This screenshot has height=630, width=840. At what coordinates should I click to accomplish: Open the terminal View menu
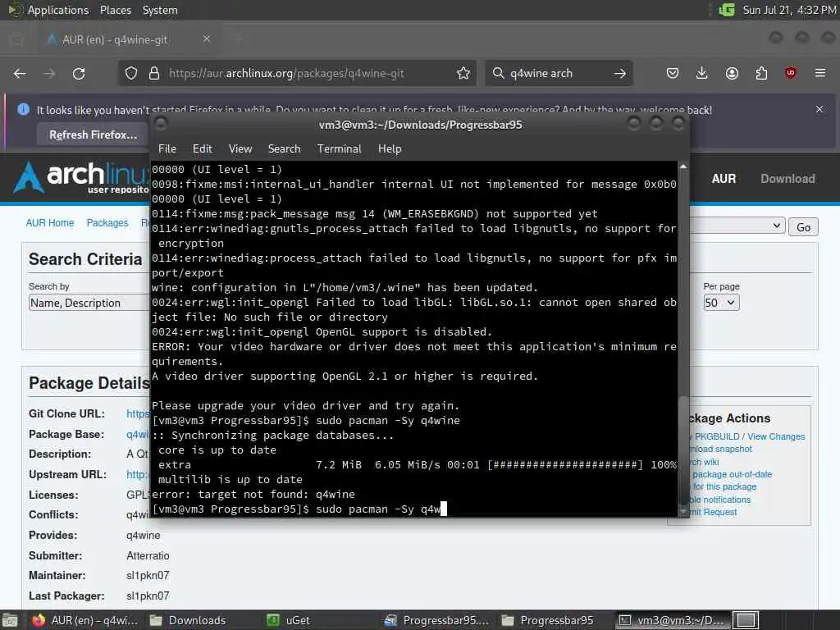(x=240, y=149)
